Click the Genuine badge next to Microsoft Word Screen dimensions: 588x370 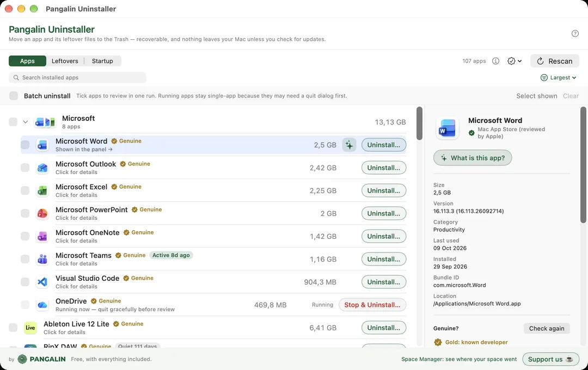click(126, 141)
